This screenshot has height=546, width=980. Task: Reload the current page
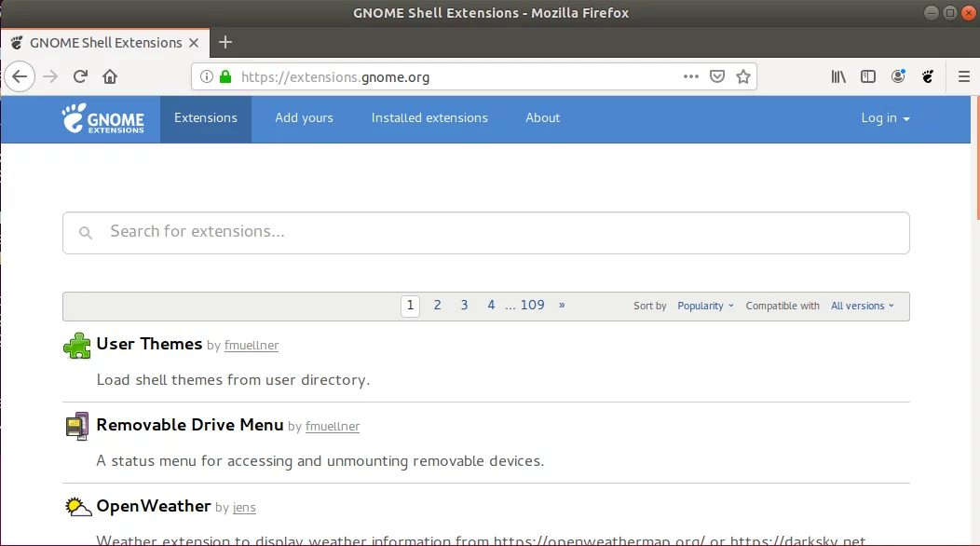(x=80, y=77)
